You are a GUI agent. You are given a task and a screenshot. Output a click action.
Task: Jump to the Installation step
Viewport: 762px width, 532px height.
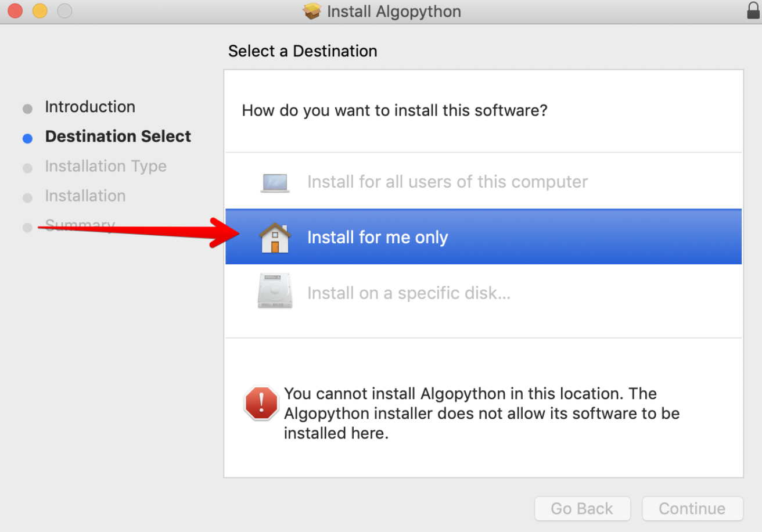click(85, 196)
